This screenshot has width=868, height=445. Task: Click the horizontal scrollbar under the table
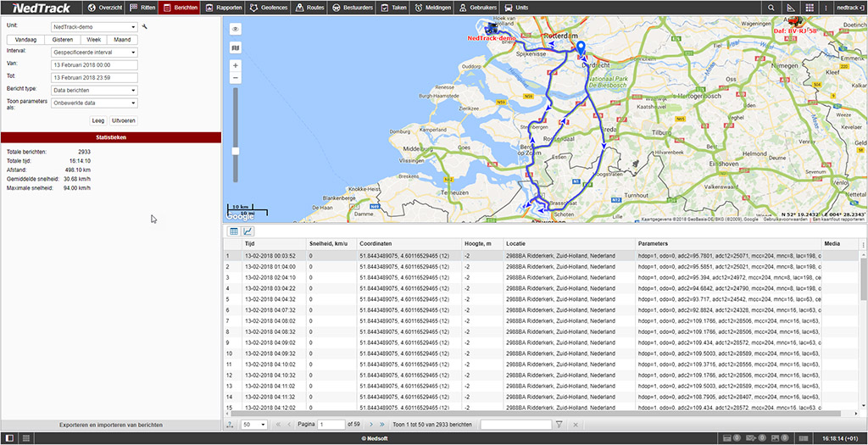(x=535, y=414)
